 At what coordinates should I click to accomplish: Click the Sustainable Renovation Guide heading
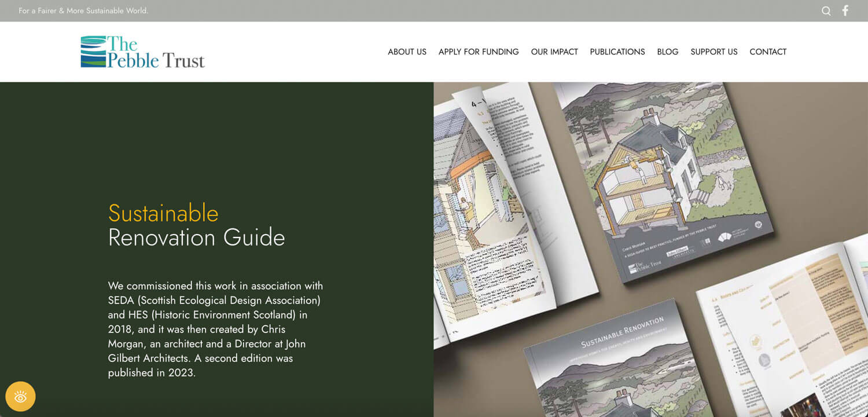pyautogui.click(x=197, y=225)
